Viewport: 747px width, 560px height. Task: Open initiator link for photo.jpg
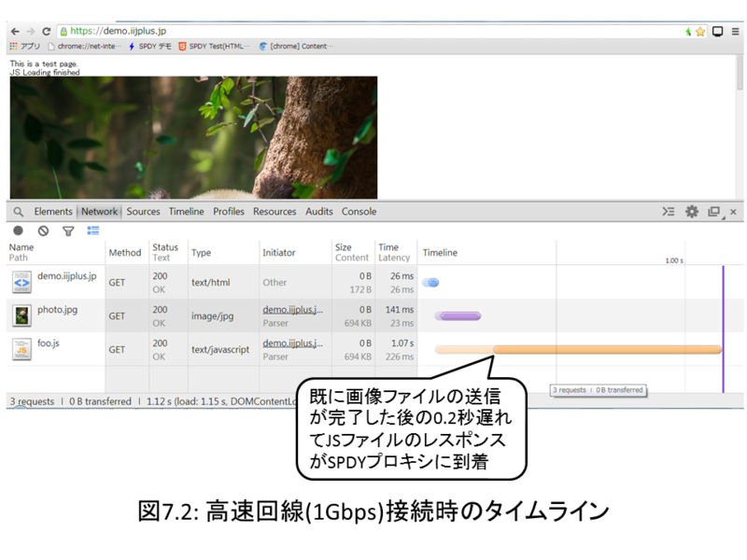(x=292, y=310)
